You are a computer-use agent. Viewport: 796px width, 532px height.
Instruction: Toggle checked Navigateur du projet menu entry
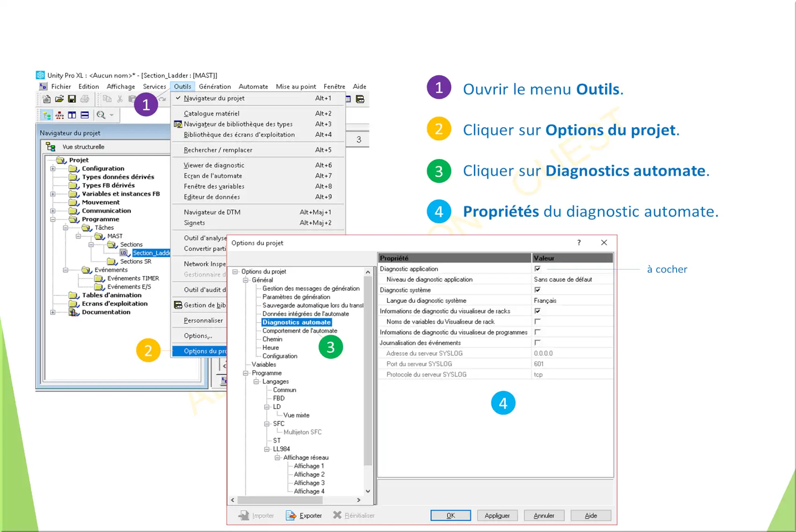tap(258, 98)
